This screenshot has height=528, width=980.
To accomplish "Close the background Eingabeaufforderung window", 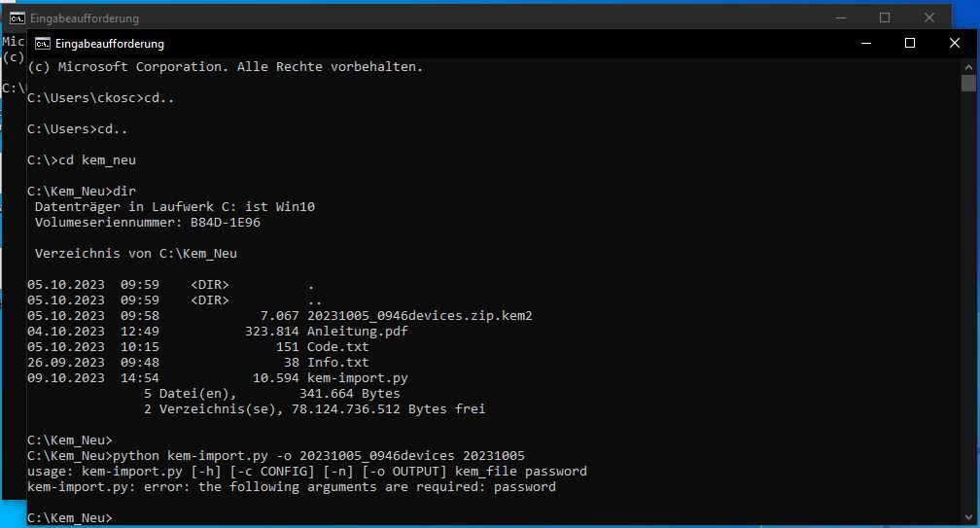I will coord(929,18).
